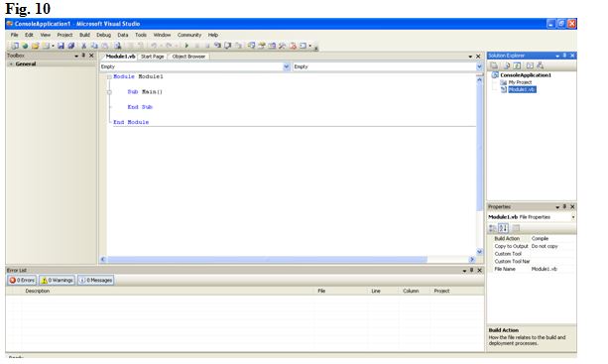Open the Community menu
This screenshot has width=608, height=364.
(189, 35)
